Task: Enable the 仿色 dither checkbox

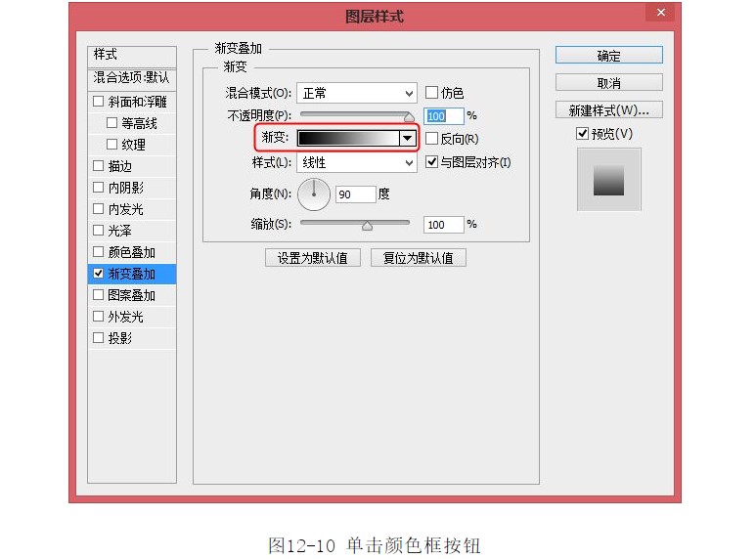Action: pyautogui.click(x=432, y=93)
